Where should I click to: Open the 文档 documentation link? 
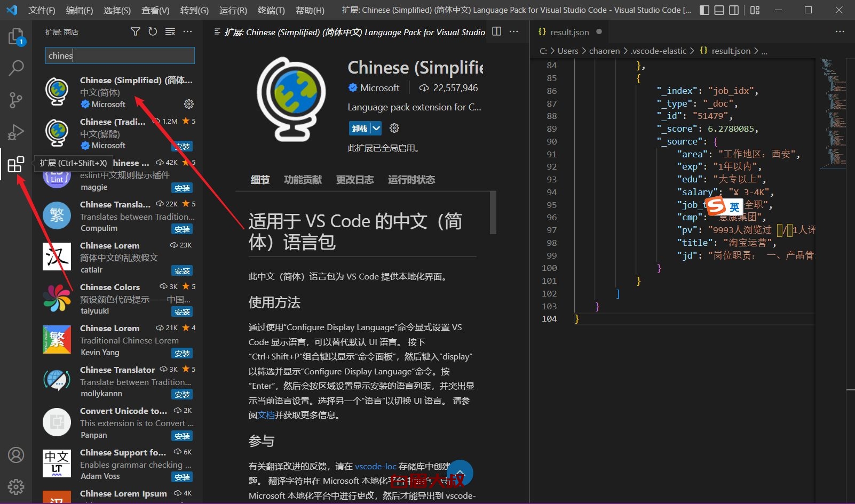point(266,415)
